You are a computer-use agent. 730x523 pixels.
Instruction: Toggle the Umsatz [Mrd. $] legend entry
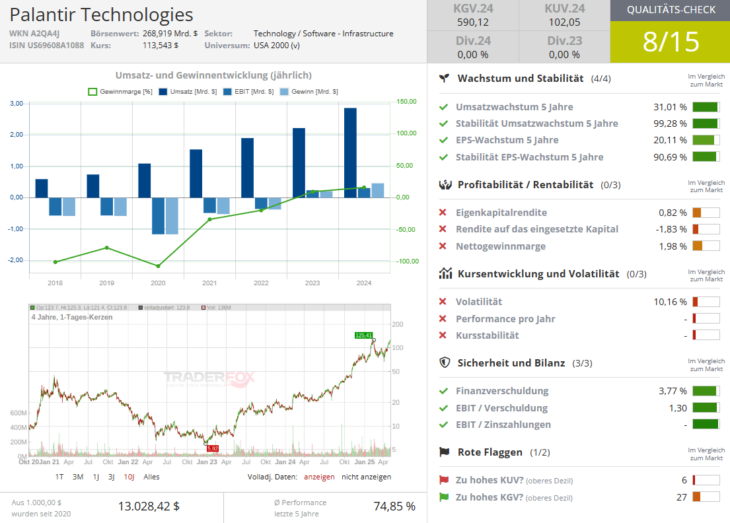point(188,92)
